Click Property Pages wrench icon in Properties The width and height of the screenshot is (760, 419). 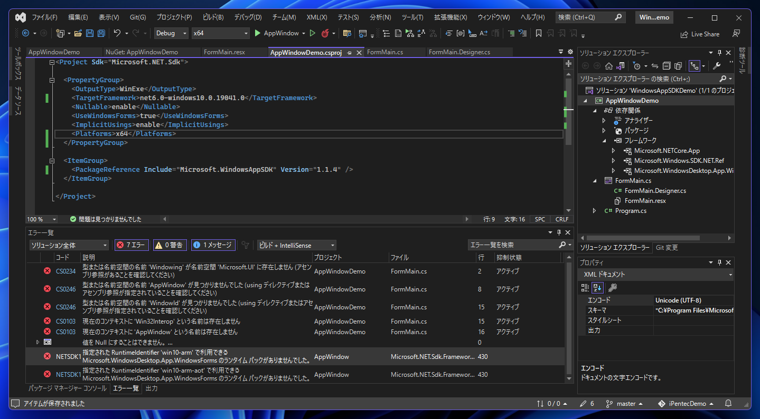613,288
